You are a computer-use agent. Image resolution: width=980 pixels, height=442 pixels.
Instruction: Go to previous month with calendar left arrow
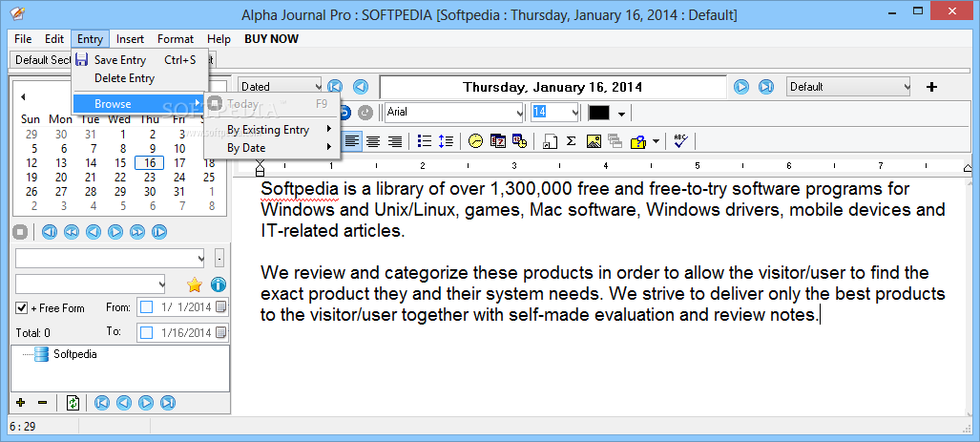point(23,97)
